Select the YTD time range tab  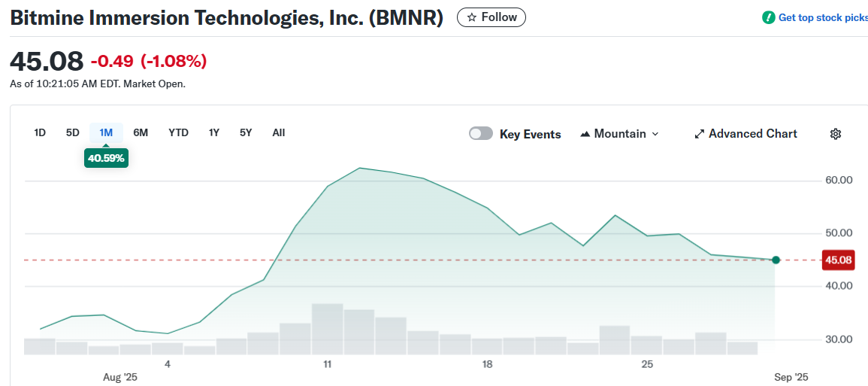(x=178, y=132)
